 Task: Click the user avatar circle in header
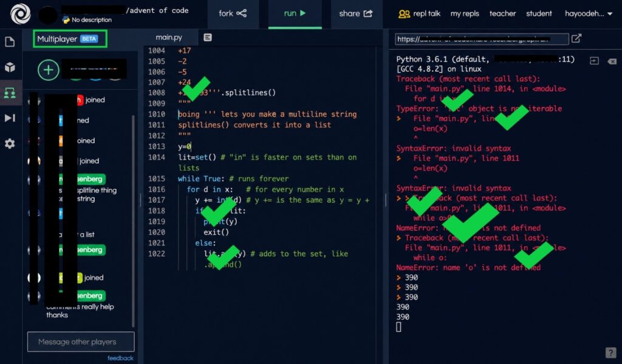47,15
